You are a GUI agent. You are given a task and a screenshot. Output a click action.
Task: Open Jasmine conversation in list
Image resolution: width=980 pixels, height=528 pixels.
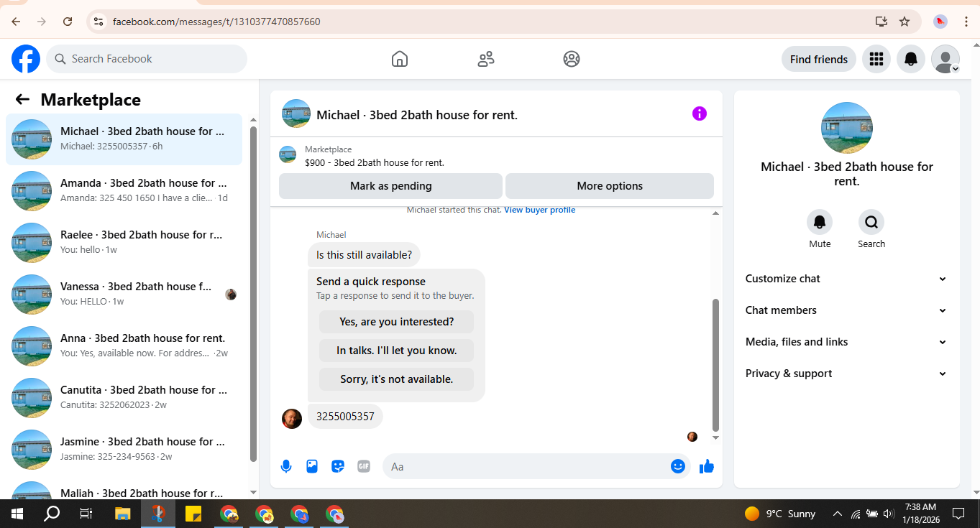(x=124, y=450)
